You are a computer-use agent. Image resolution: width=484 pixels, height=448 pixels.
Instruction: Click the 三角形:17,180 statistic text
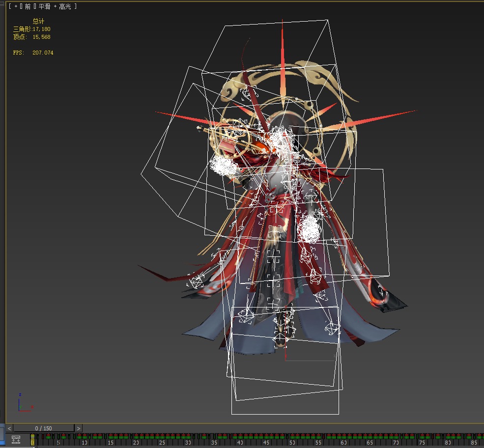pyautogui.click(x=32, y=29)
